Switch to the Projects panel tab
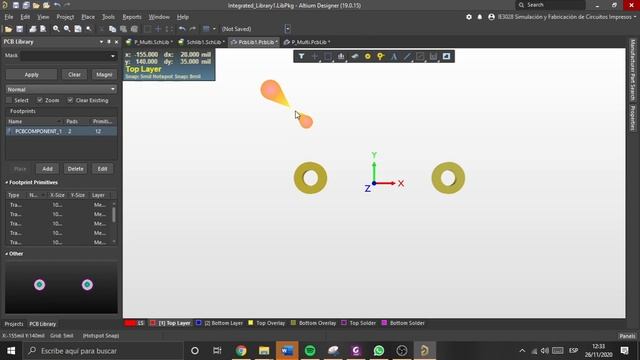 14,324
